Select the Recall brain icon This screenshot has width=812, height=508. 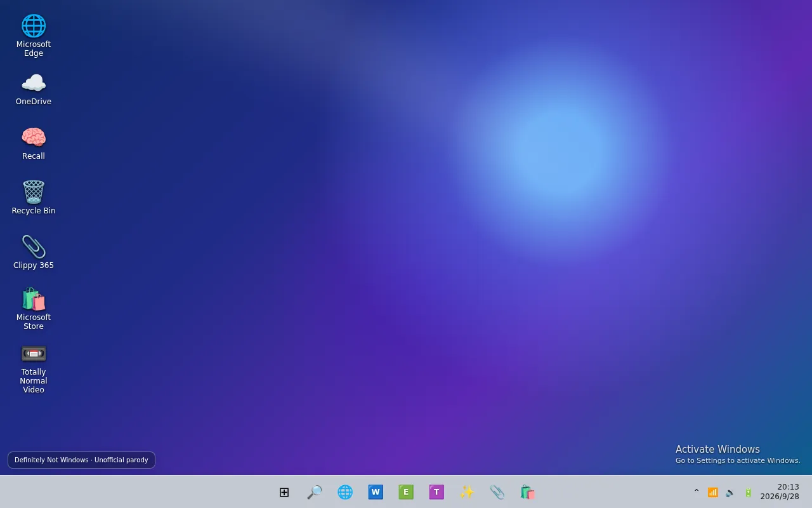click(34, 143)
